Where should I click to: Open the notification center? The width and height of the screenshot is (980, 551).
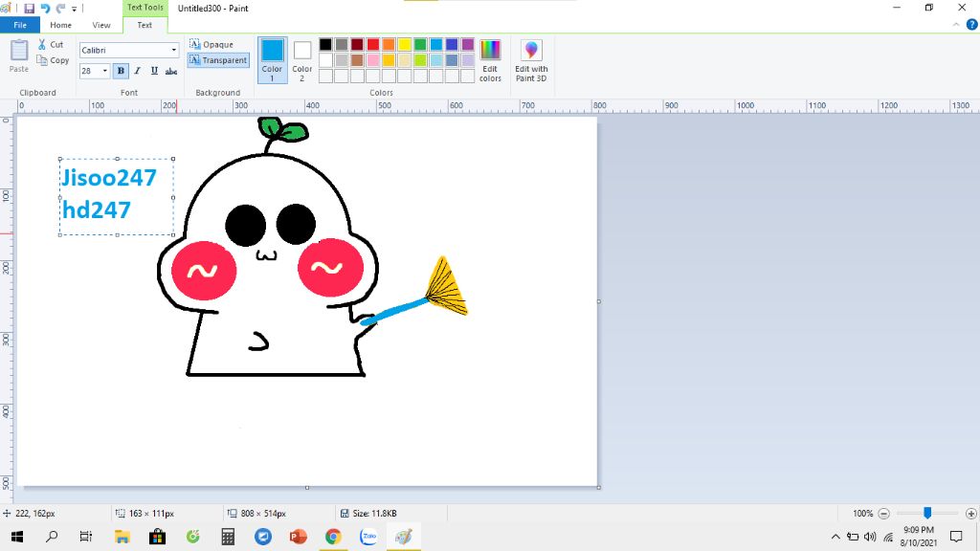coord(956,537)
